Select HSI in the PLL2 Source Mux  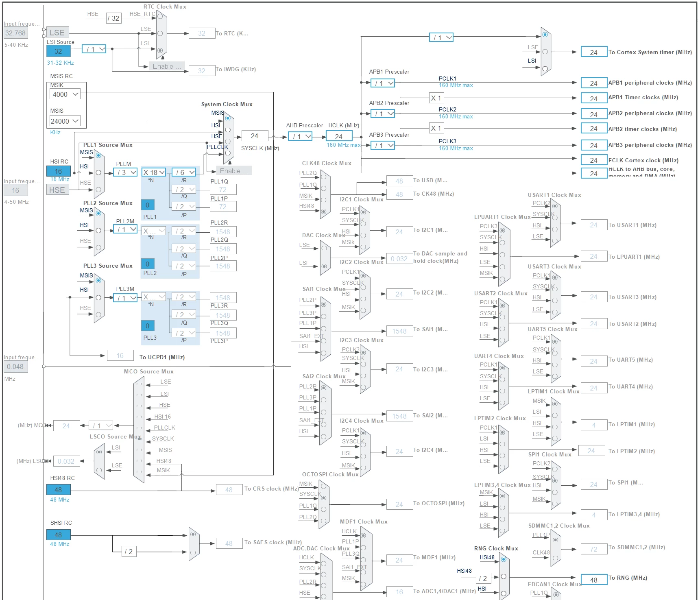98,230
